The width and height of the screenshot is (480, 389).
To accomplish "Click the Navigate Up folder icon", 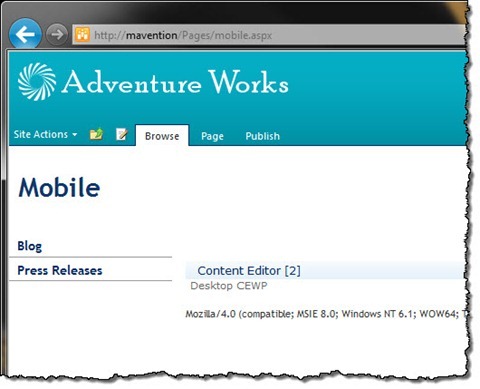I will click(x=96, y=134).
